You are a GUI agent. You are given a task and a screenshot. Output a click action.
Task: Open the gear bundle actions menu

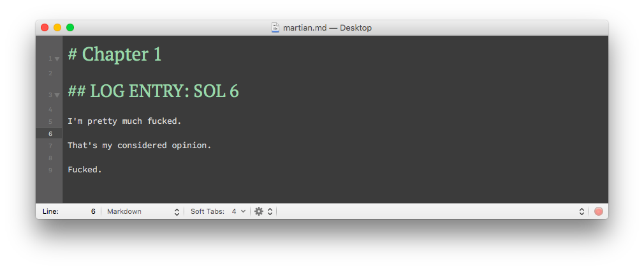click(x=263, y=211)
